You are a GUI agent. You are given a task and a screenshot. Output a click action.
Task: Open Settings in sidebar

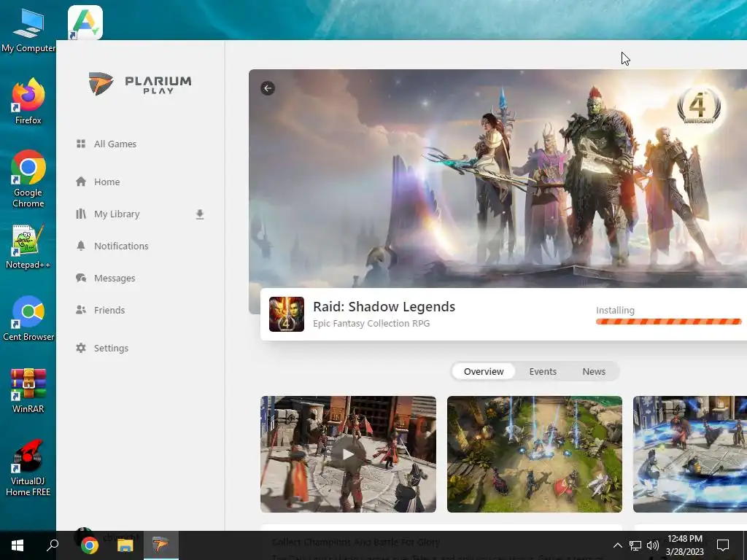coord(111,348)
